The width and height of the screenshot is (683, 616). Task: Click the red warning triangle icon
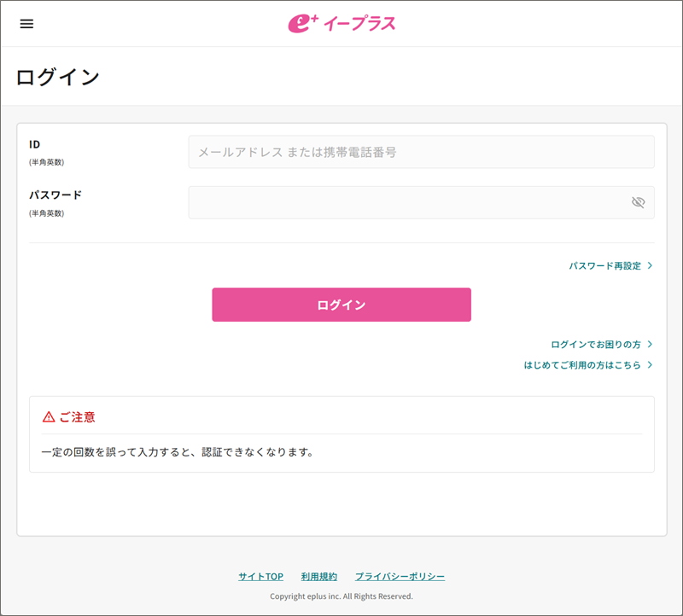(x=49, y=417)
